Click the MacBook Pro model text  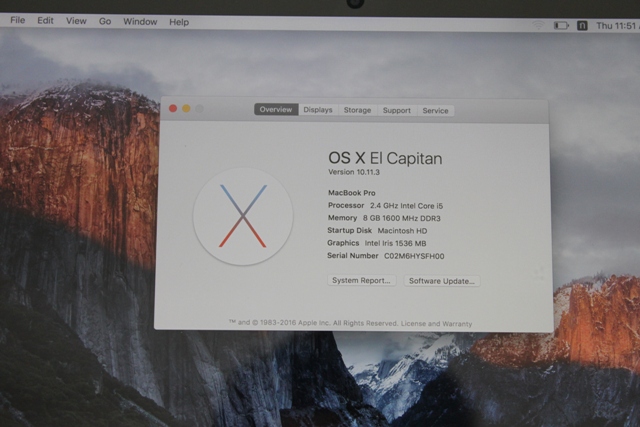tap(352, 193)
